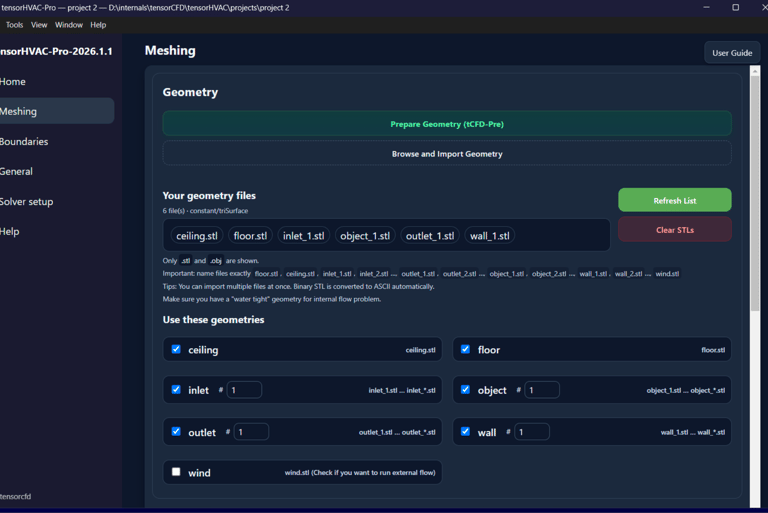
Task: Click the '6 file(s) · constant/triSurface' text
Action: 205,211
